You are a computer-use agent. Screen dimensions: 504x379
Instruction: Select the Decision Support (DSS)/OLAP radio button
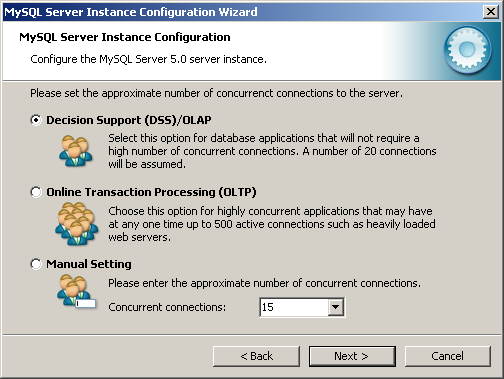click(x=36, y=120)
